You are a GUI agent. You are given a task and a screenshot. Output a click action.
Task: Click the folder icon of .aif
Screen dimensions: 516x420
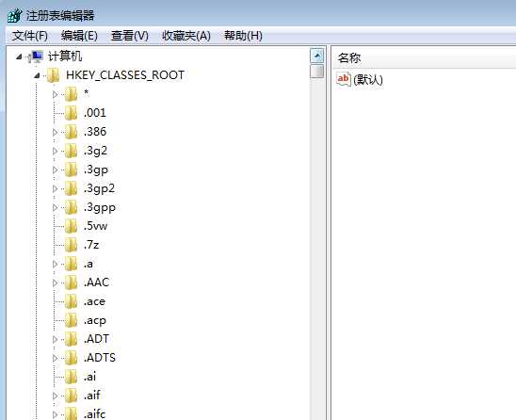(x=71, y=396)
